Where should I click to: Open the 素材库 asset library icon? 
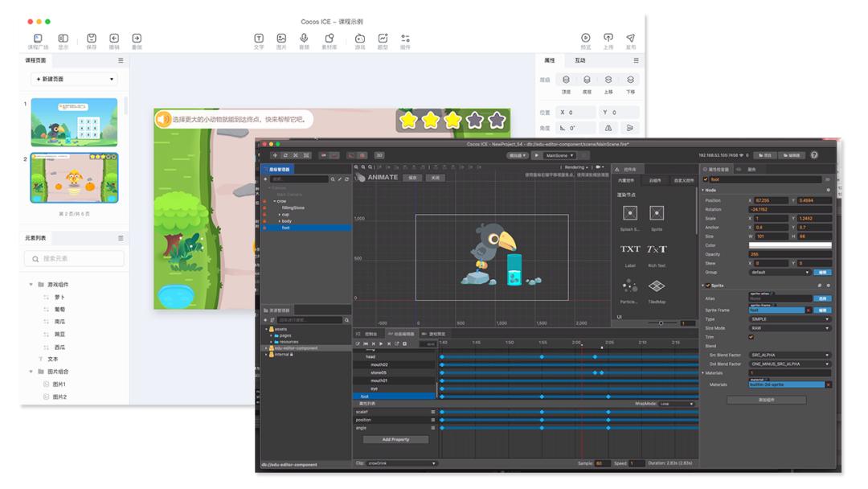[x=329, y=38]
